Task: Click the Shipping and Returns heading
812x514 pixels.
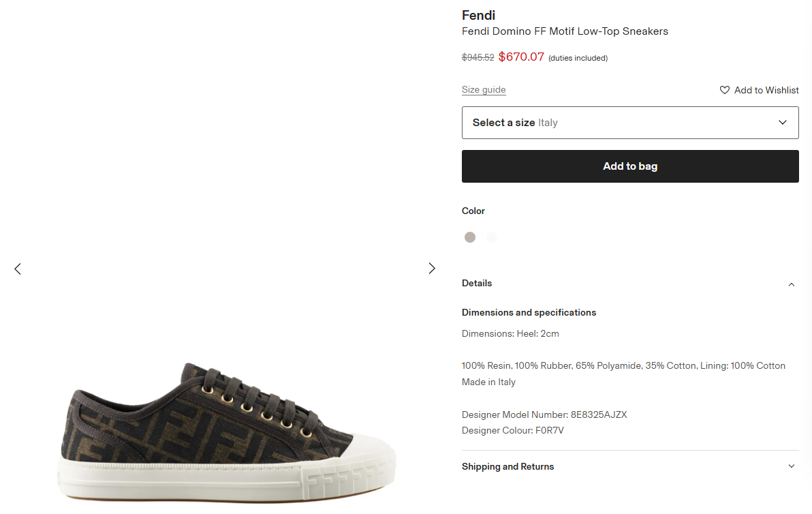Action: (507, 466)
